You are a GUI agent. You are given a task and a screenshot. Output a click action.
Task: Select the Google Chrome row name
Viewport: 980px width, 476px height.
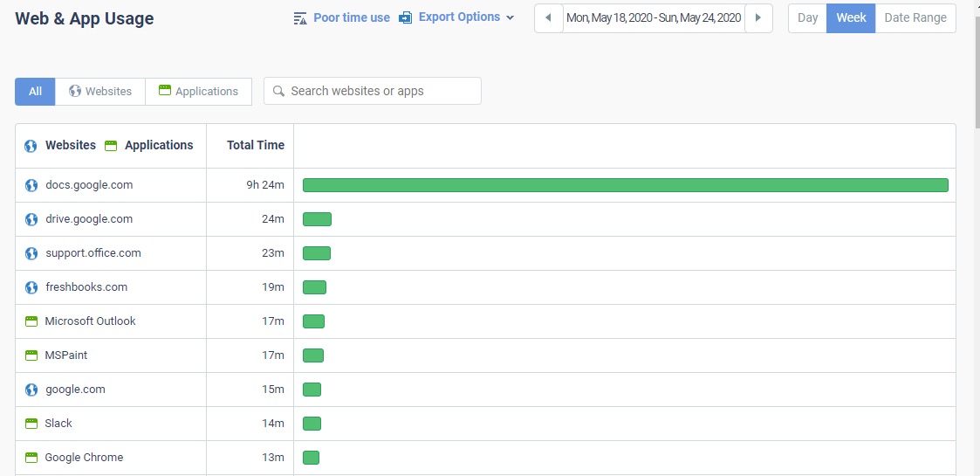coord(84,458)
